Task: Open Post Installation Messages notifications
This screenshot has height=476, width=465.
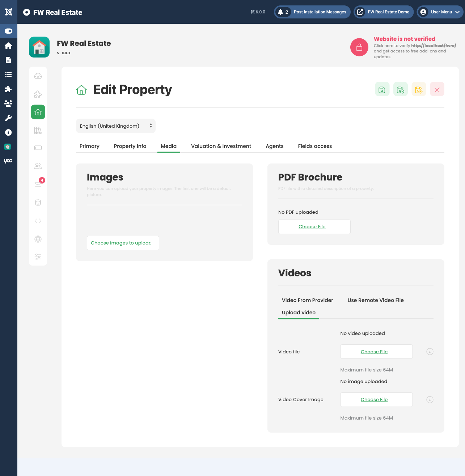Action: 312,12
